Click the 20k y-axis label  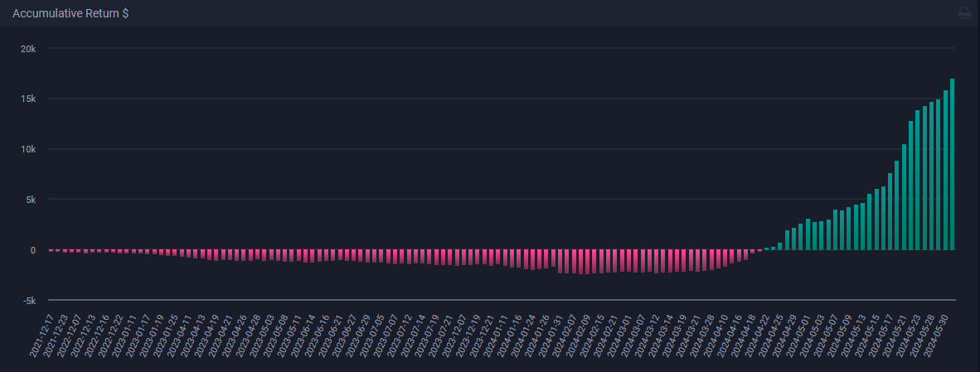click(x=29, y=48)
